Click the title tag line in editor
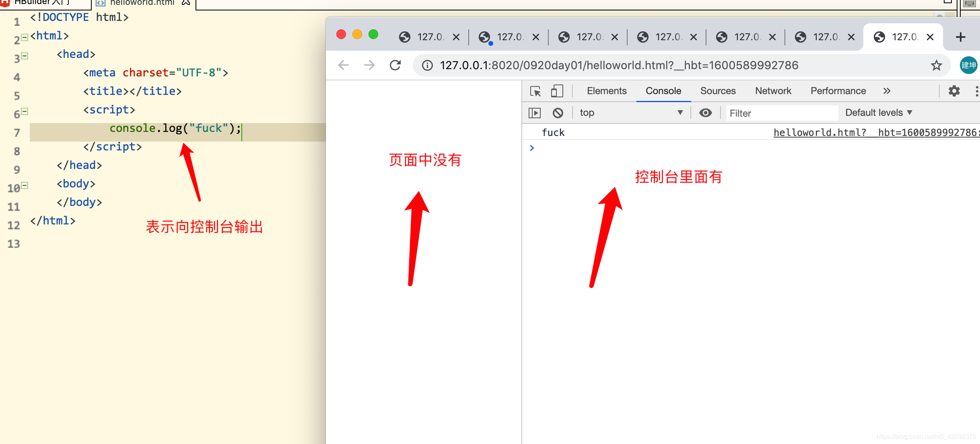The image size is (980, 444). click(132, 91)
